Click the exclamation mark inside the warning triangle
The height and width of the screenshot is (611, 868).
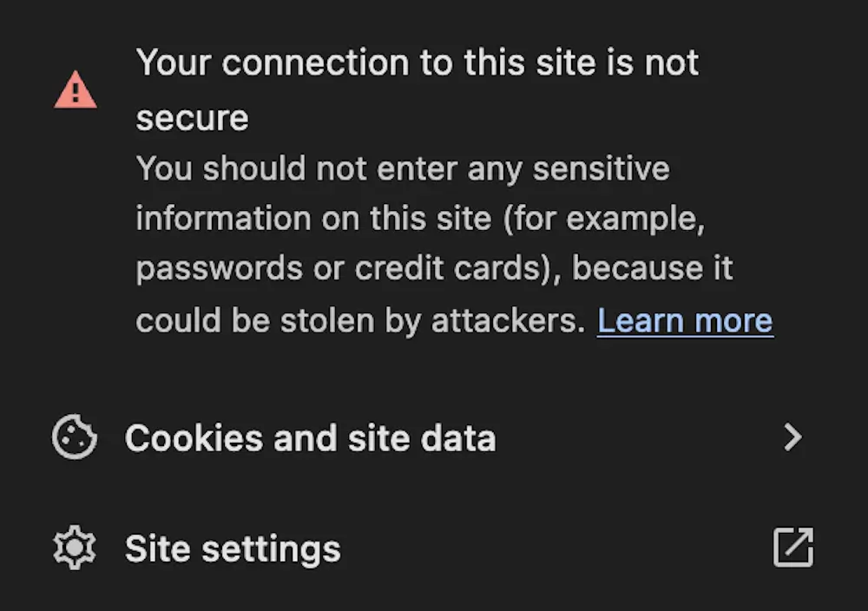pos(76,92)
